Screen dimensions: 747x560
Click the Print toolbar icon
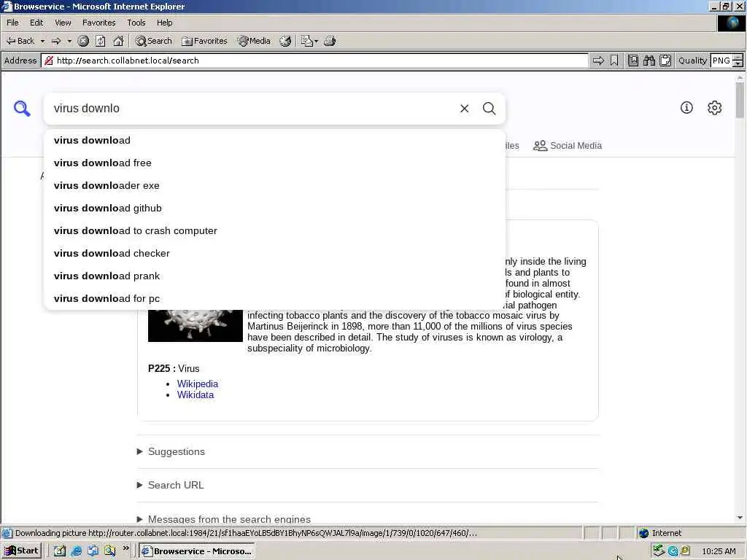pyautogui.click(x=330, y=41)
